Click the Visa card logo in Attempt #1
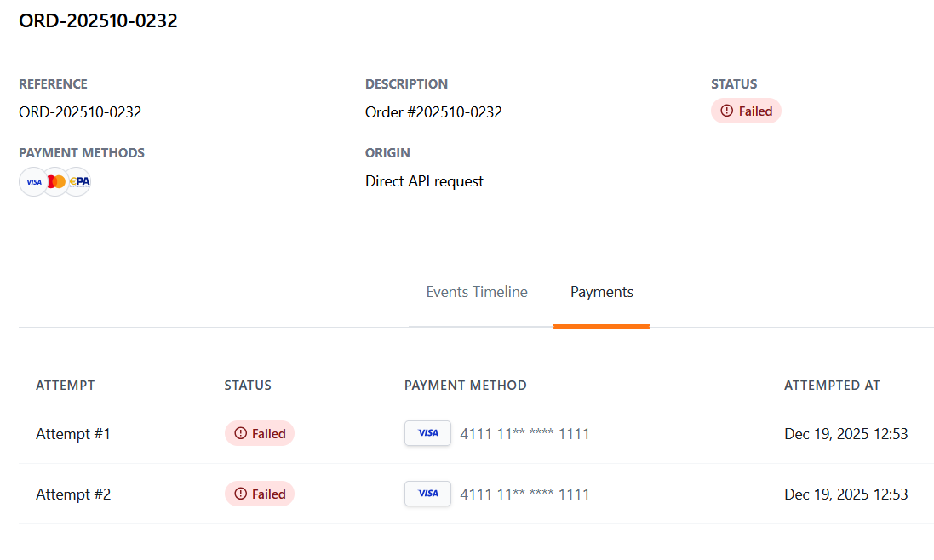 [x=427, y=433]
